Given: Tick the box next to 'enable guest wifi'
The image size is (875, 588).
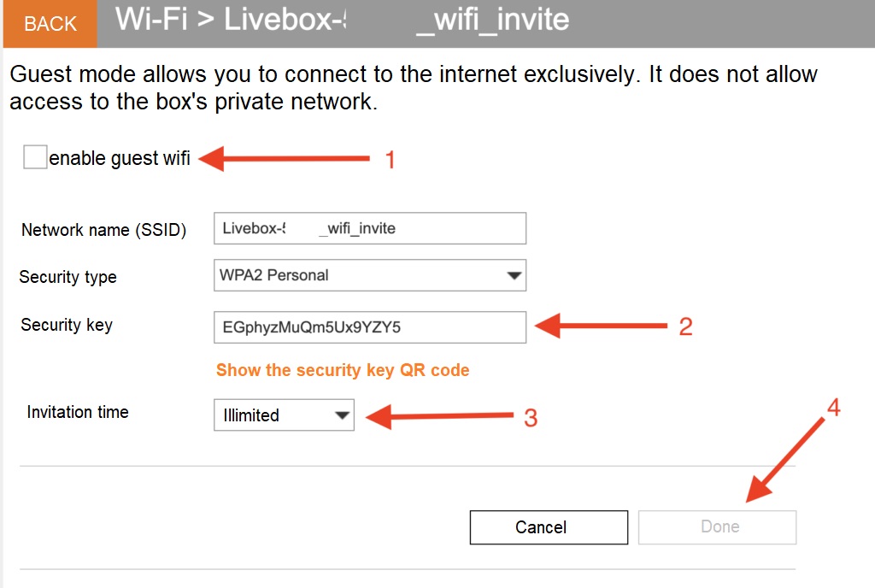Looking at the screenshot, I should [x=34, y=156].
